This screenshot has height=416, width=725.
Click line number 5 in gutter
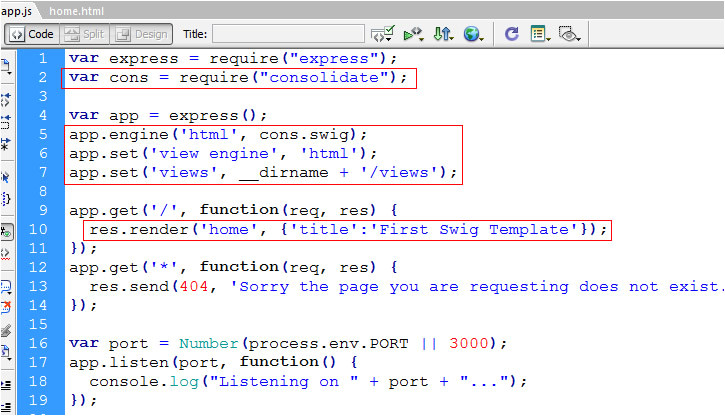tap(43, 135)
